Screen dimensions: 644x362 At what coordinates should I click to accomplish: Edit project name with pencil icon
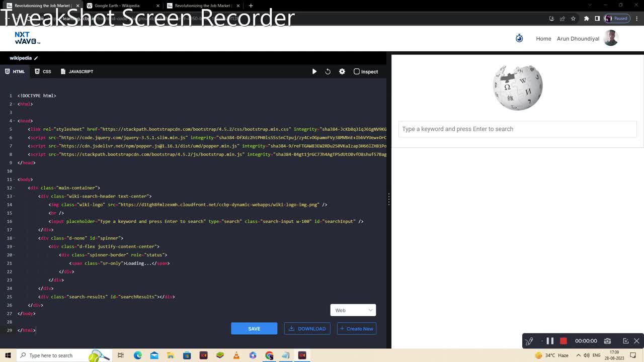pyautogui.click(x=36, y=58)
